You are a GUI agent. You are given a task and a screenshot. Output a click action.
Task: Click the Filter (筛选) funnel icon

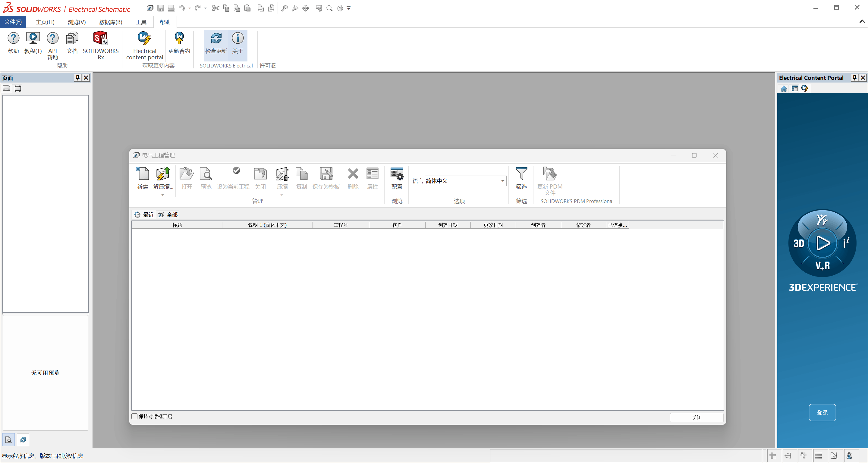point(521,174)
